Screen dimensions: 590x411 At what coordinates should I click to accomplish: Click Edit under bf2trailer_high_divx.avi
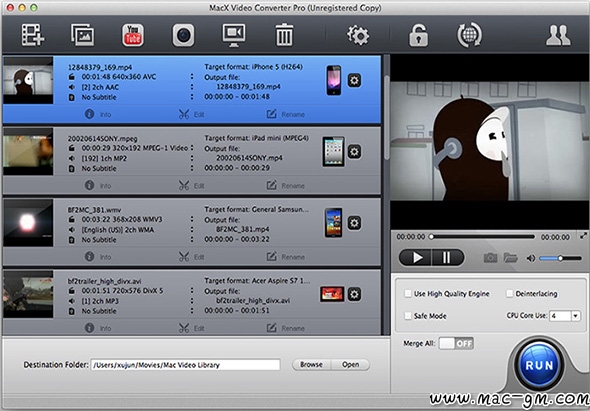pos(192,328)
